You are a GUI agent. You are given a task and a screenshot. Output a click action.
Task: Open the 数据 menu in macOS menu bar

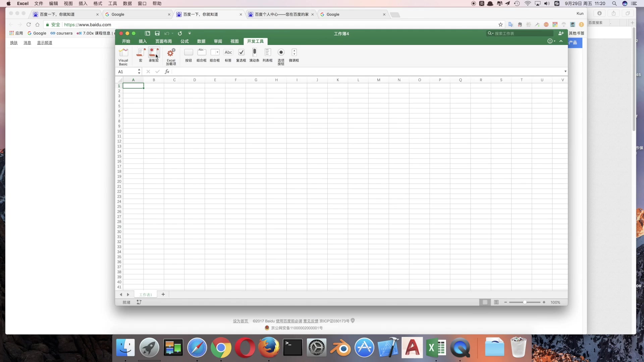pos(127,3)
